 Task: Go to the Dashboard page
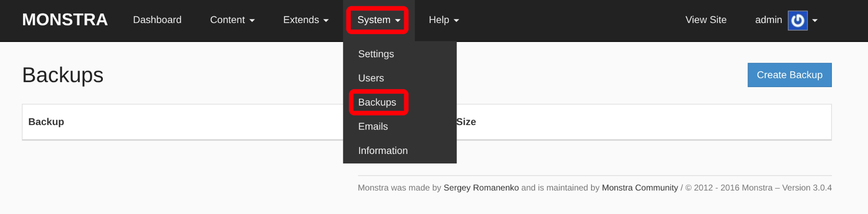[x=157, y=20]
